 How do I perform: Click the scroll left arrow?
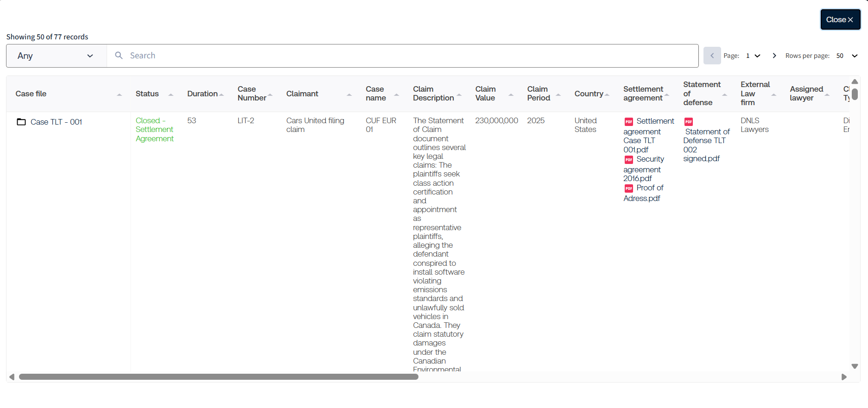pos(12,377)
